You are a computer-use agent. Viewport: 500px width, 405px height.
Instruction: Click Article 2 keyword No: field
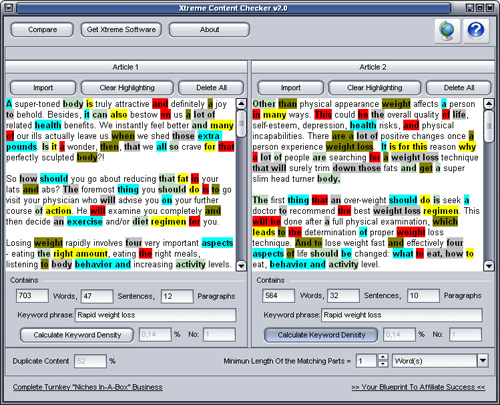click(x=465, y=335)
